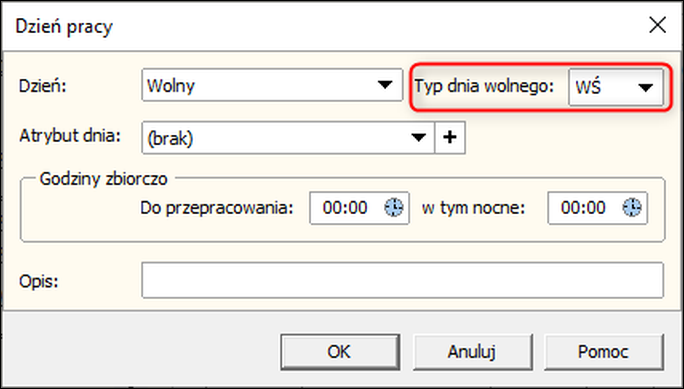Select the Wolny value in Dzień combo box
The height and width of the screenshot is (389, 684).
[171, 86]
